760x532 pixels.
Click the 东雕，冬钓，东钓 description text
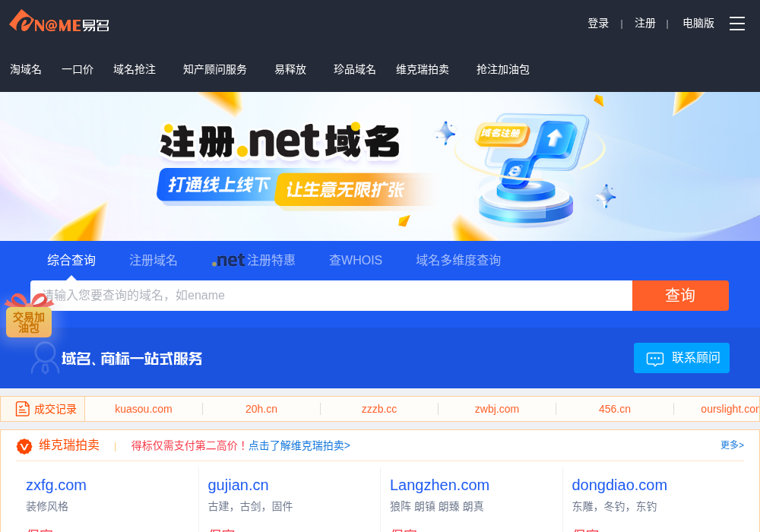point(614,506)
